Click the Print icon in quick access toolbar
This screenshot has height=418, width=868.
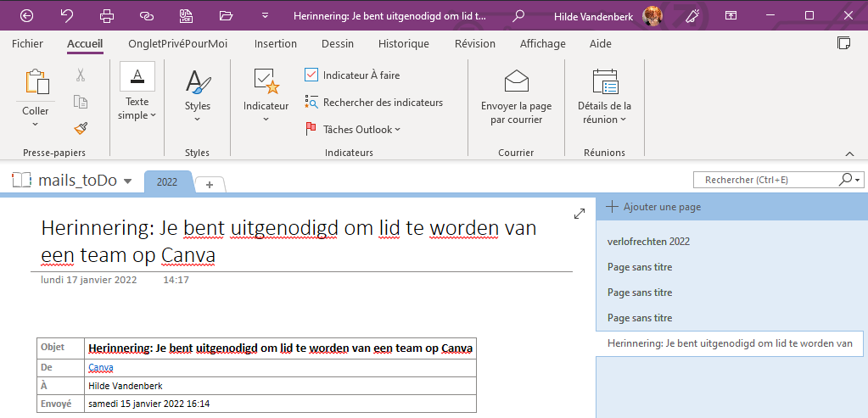point(107,15)
